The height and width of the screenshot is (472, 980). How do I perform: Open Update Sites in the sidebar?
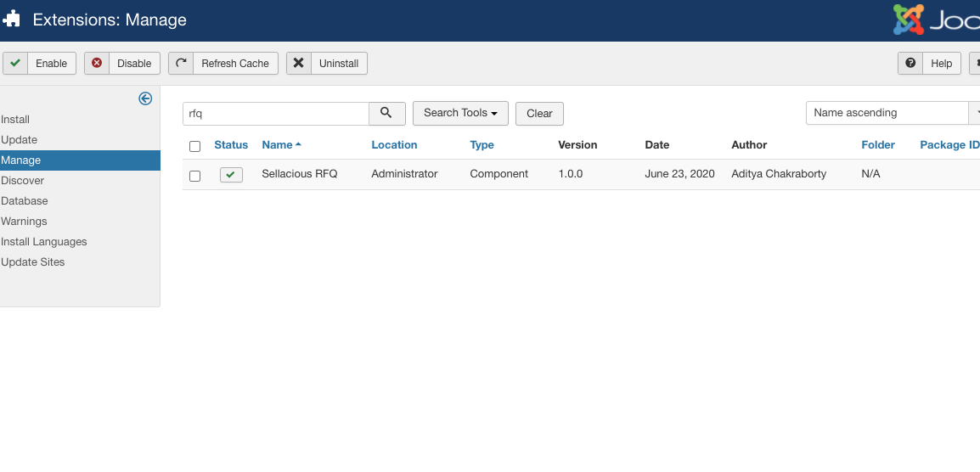pos(33,262)
